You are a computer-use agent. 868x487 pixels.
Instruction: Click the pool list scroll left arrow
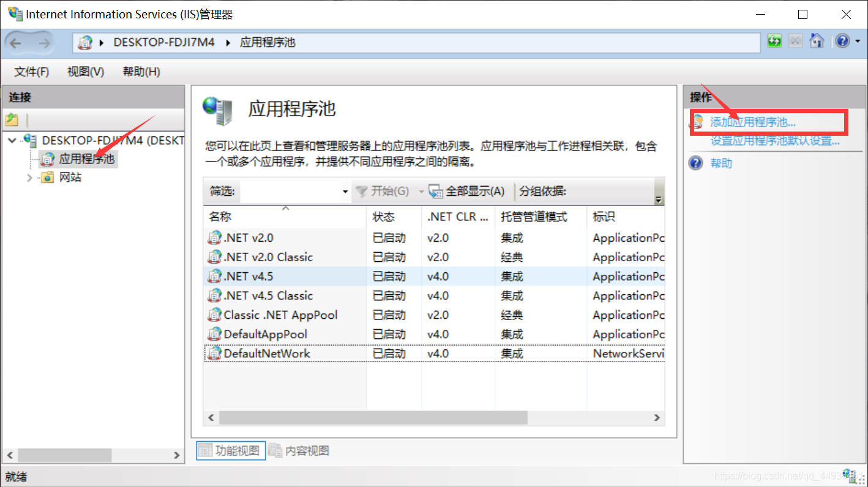click(x=211, y=418)
